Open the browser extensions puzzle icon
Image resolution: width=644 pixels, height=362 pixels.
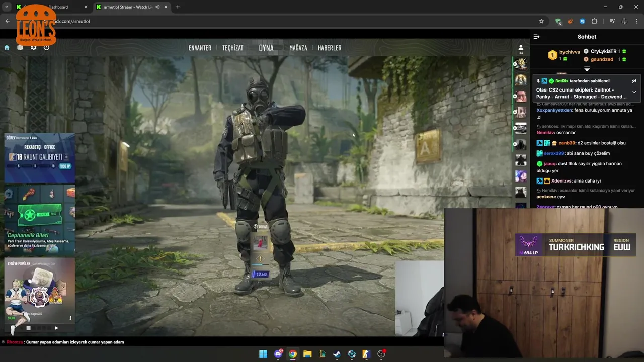[594, 21]
